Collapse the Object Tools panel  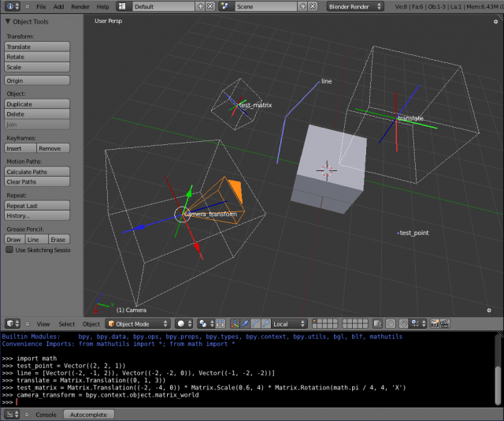[8, 21]
